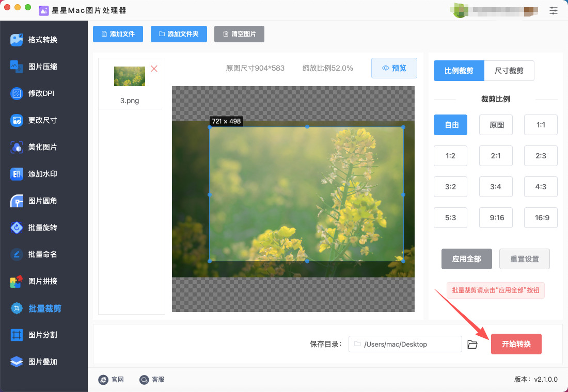568x392 pixels.
Task: Choose the 5:3 crop ratio
Action: point(450,218)
